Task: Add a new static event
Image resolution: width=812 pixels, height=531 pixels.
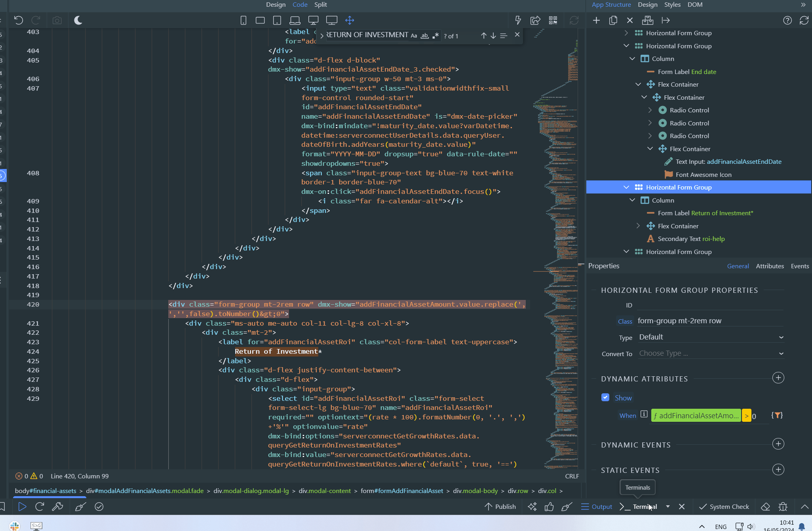Action: point(778,470)
